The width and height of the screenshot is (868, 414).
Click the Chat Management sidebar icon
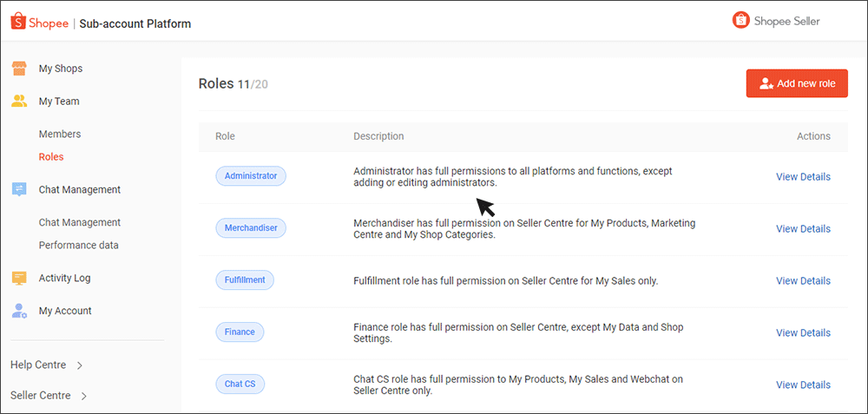19,190
